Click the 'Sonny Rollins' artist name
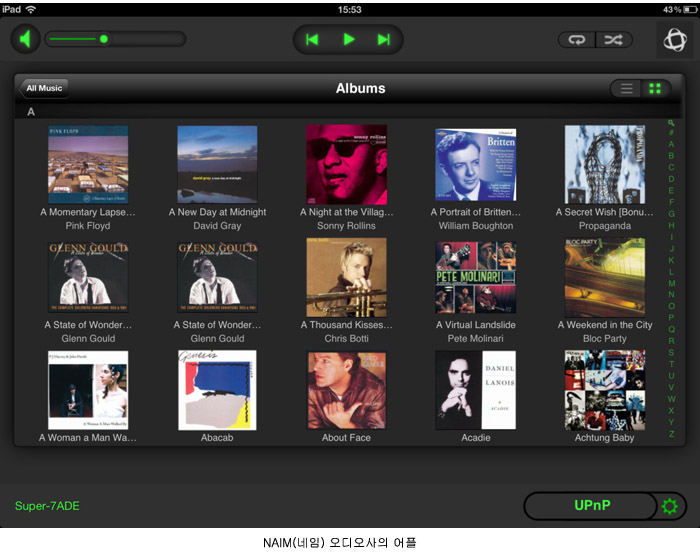700x558 pixels. pos(346,226)
